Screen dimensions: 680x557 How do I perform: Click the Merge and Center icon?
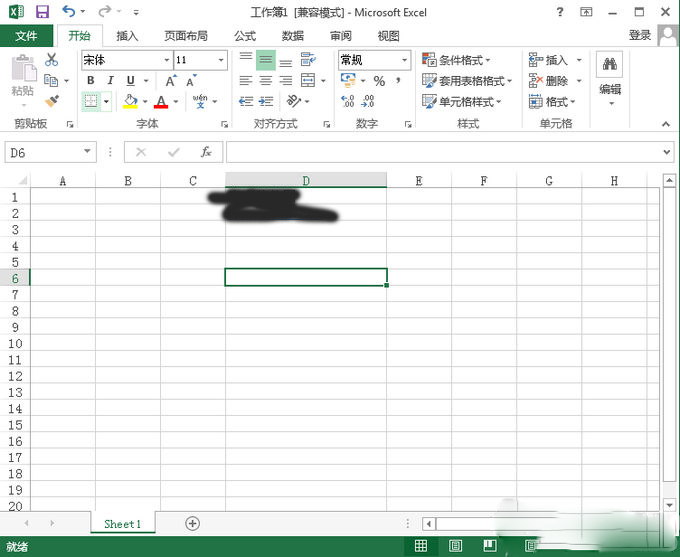tap(308, 80)
